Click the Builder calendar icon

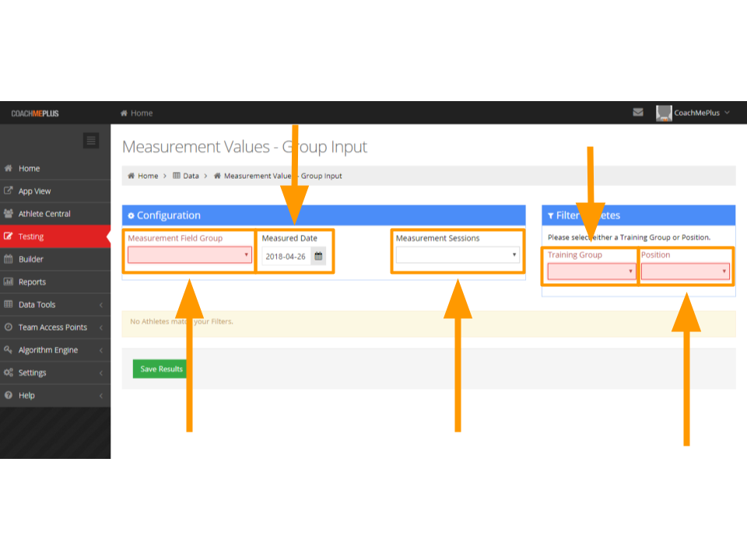(x=9, y=259)
